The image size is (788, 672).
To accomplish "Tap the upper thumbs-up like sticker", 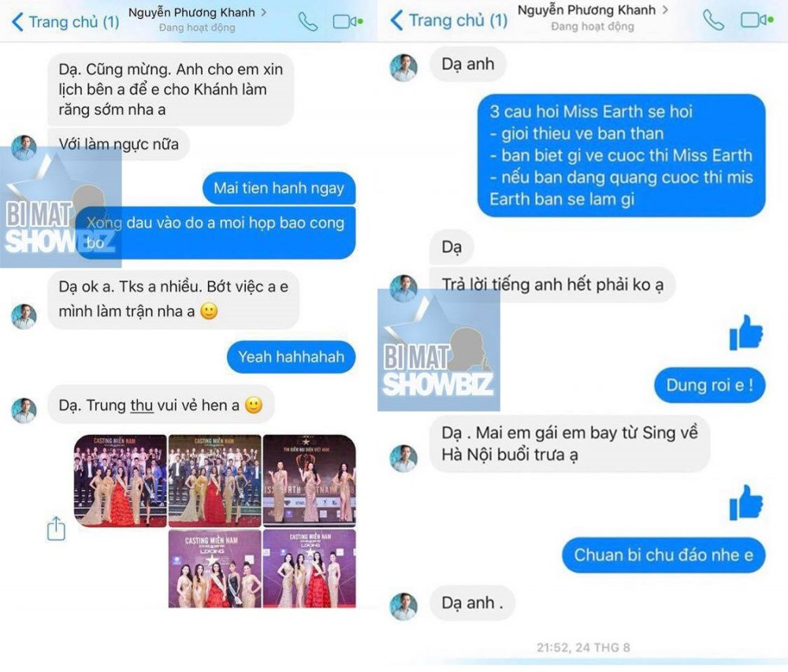I will pyautogui.click(x=745, y=332).
